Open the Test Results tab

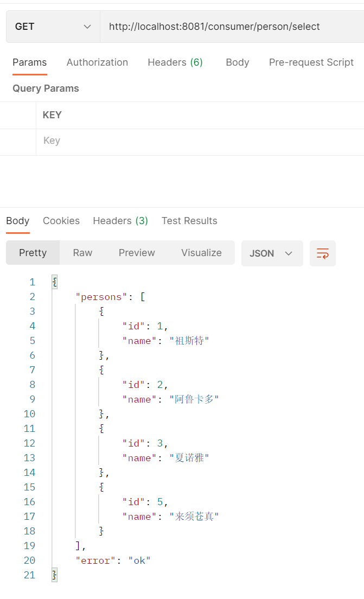point(189,221)
